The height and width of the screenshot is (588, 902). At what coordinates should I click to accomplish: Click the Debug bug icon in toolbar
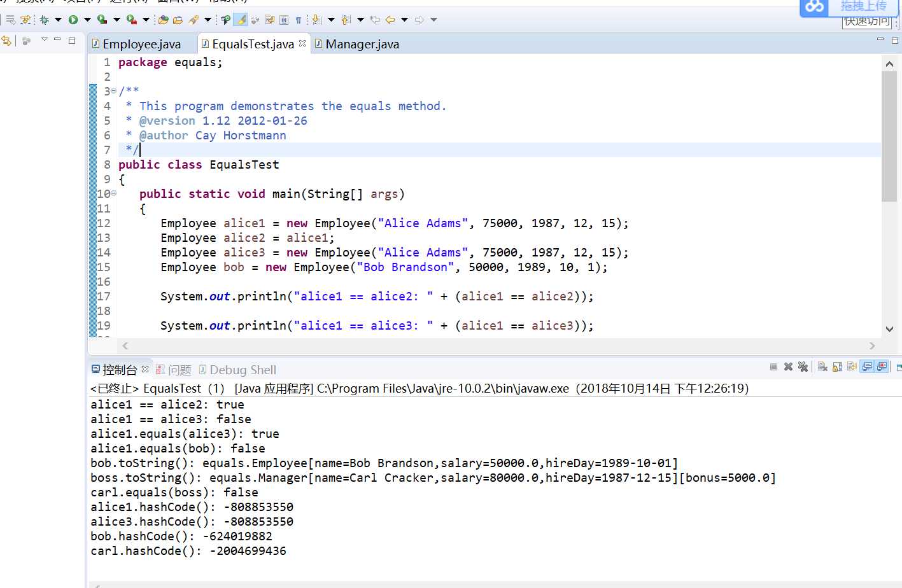(44, 20)
